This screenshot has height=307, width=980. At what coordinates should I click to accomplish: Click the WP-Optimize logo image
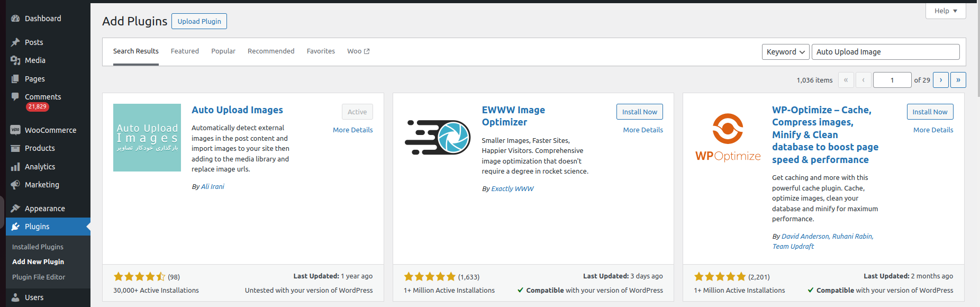pos(728,138)
